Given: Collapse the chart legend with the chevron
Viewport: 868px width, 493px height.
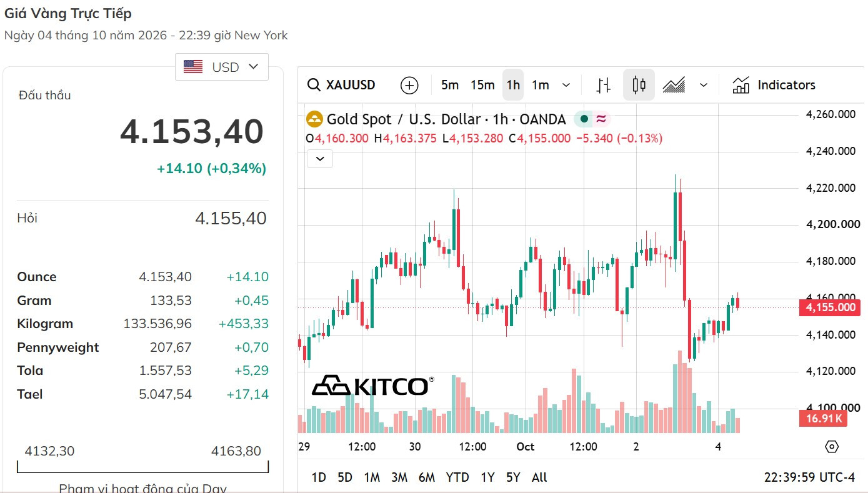Looking at the screenshot, I should [x=320, y=159].
